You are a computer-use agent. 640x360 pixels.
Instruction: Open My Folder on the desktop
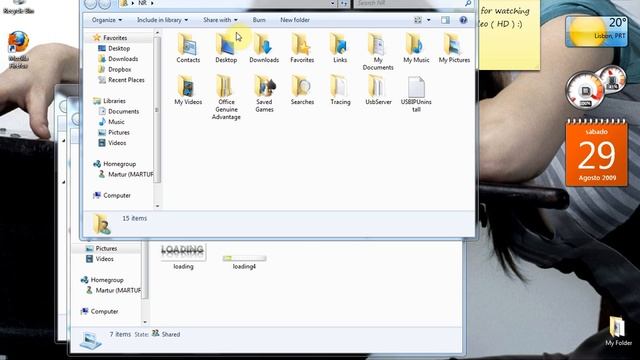pos(618,331)
